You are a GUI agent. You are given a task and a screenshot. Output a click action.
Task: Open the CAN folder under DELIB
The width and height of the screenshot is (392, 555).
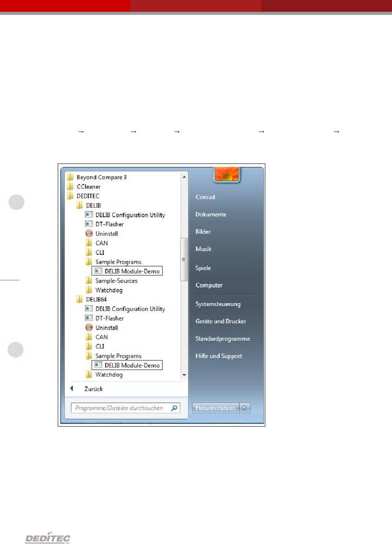(x=97, y=243)
